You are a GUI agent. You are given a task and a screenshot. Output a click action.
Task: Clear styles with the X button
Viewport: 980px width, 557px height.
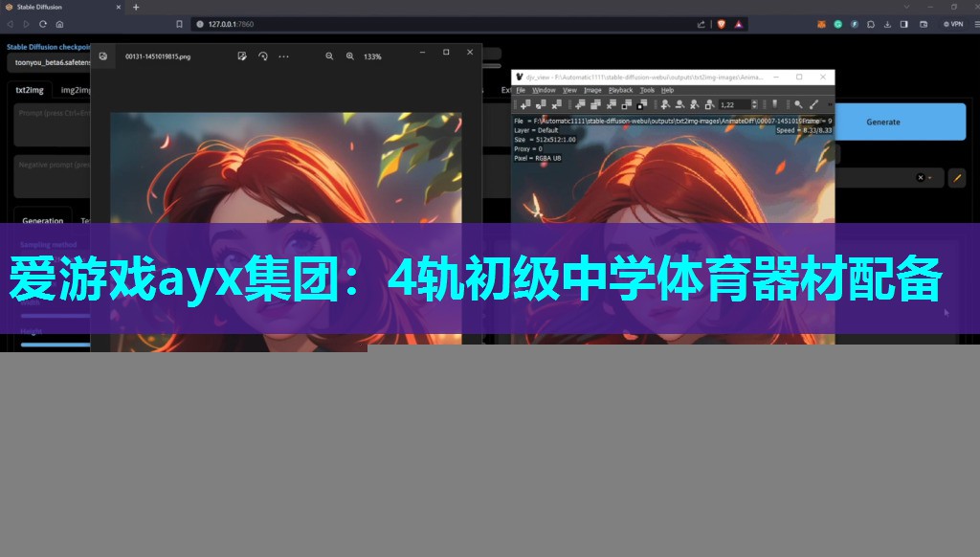pos(920,178)
